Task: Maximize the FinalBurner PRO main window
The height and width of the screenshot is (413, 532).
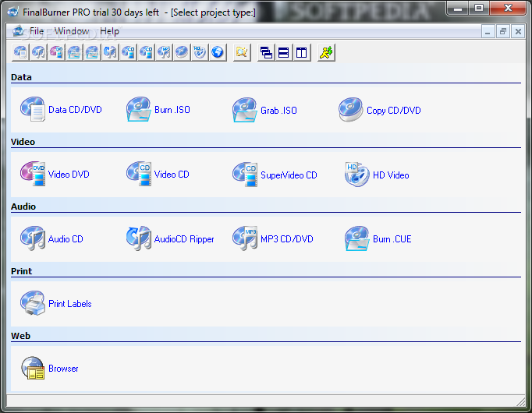Action: click(479, 8)
